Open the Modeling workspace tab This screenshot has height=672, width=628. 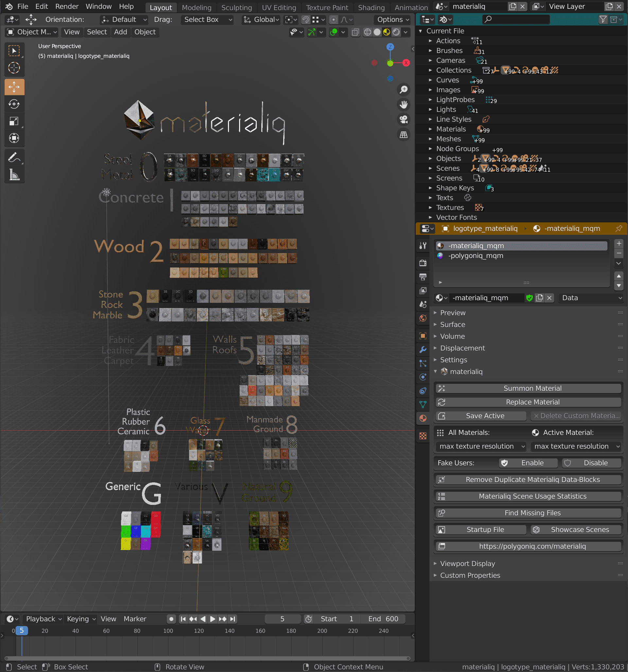[x=196, y=7]
